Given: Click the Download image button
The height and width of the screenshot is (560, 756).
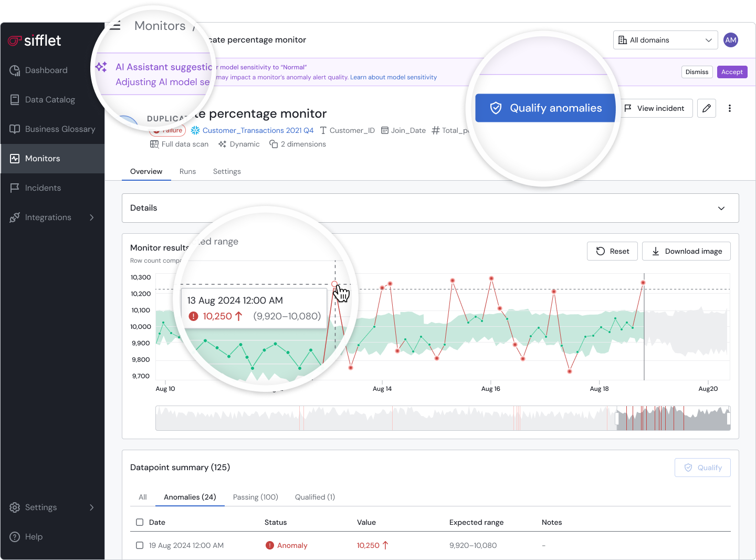Looking at the screenshot, I should 686,251.
